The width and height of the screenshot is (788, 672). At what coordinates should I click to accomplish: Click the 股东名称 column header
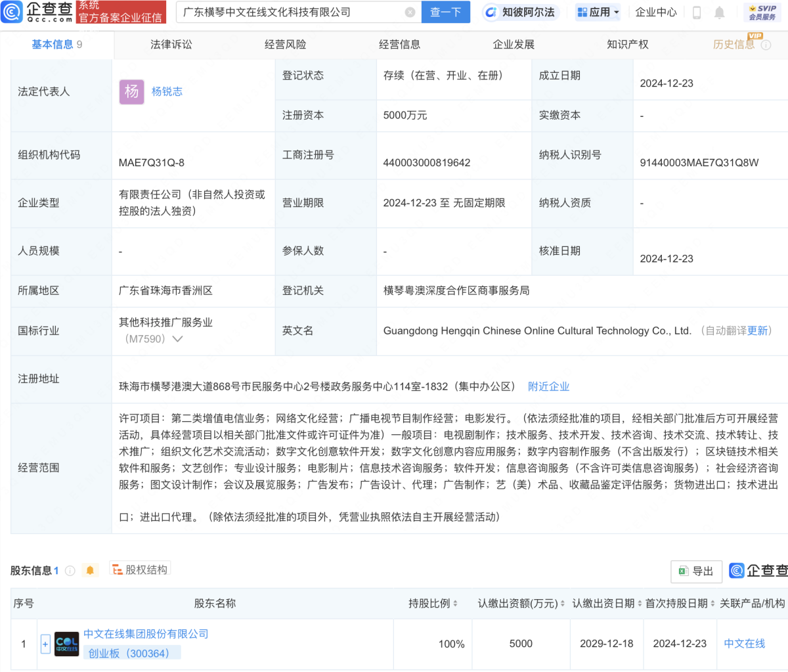[215, 603]
